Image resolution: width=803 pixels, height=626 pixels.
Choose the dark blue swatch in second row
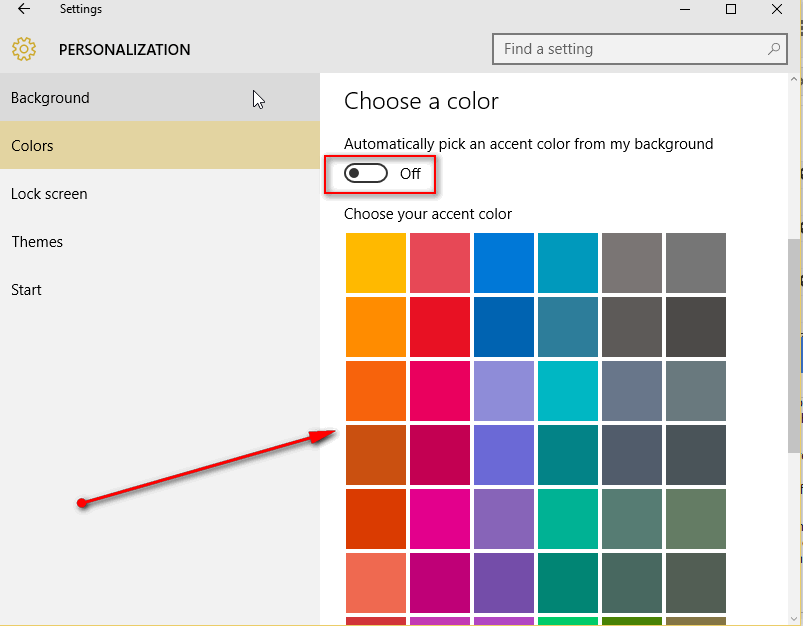click(504, 327)
